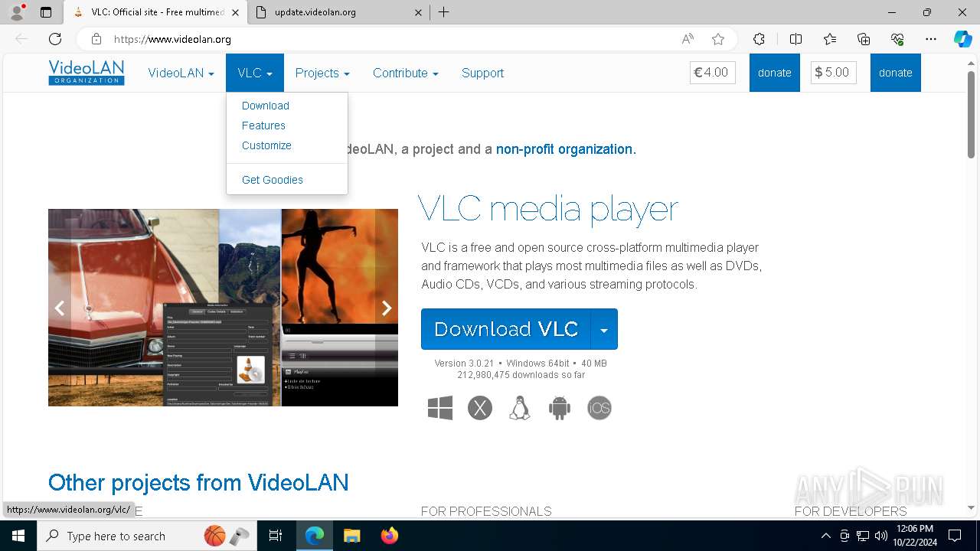The width and height of the screenshot is (980, 551).
Task: Open Browser essentials heart icon
Action: [897, 39]
